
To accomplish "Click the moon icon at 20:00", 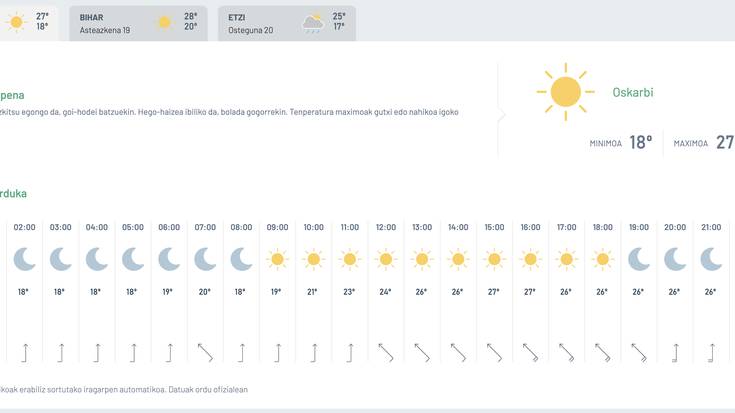I will [x=675, y=259].
